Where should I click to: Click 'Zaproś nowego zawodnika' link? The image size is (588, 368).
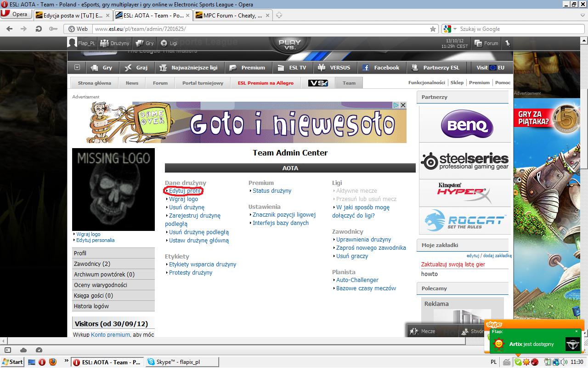click(x=371, y=248)
